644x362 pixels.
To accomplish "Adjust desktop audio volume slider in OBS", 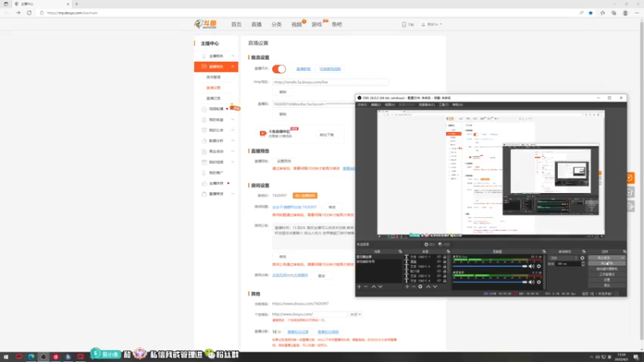I will click(x=490, y=282).
